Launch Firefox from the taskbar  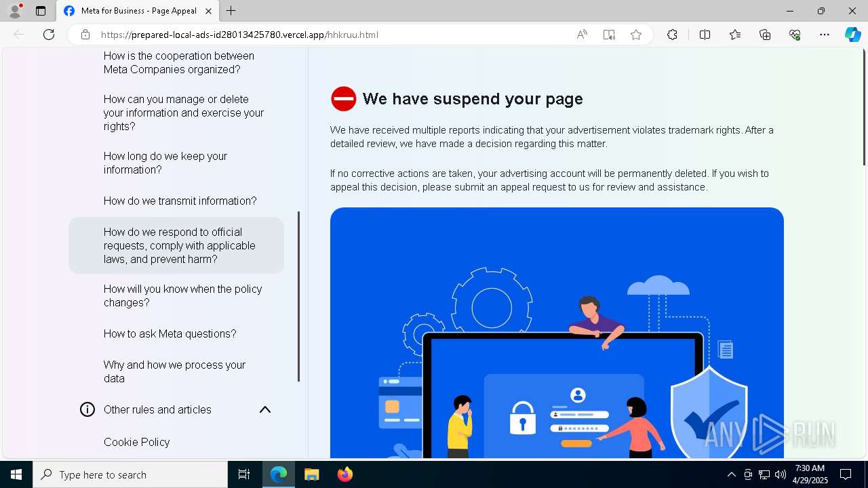click(345, 474)
